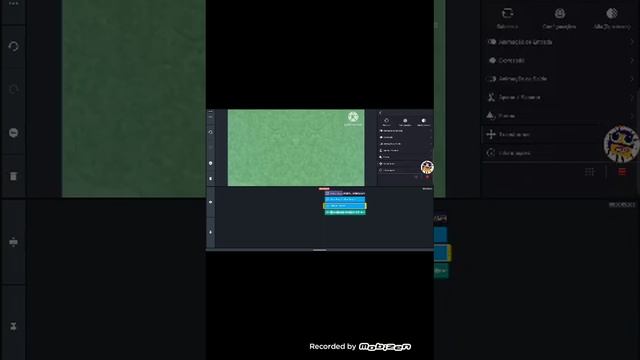
Task: Expand the chevron on the Animação de Entrada row
Action: [x=431, y=131]
